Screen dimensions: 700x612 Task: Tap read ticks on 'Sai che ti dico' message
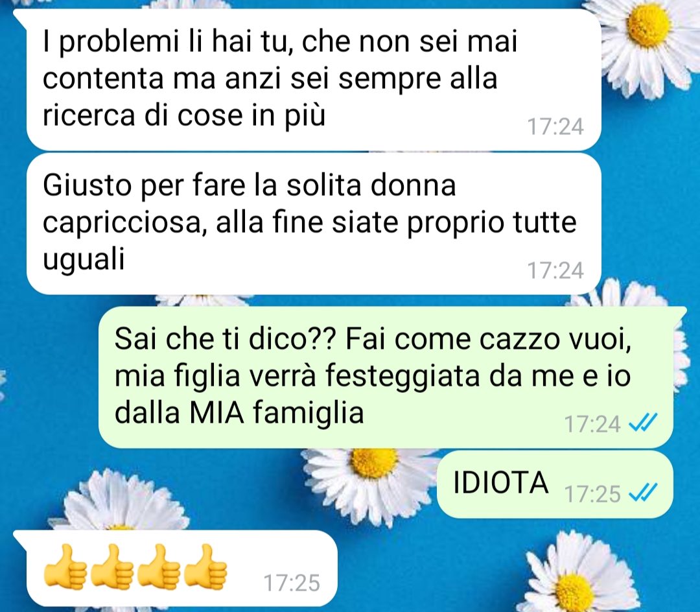click(x=642, y=423)
